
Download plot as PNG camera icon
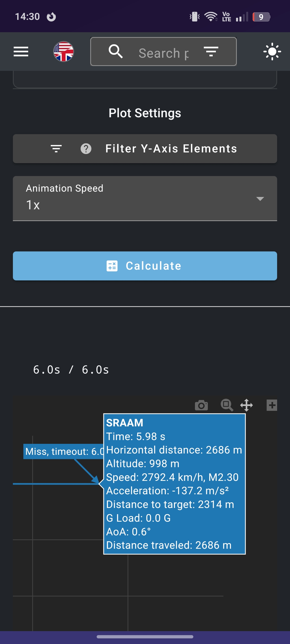pyautogui.click(x=201, y=405)
